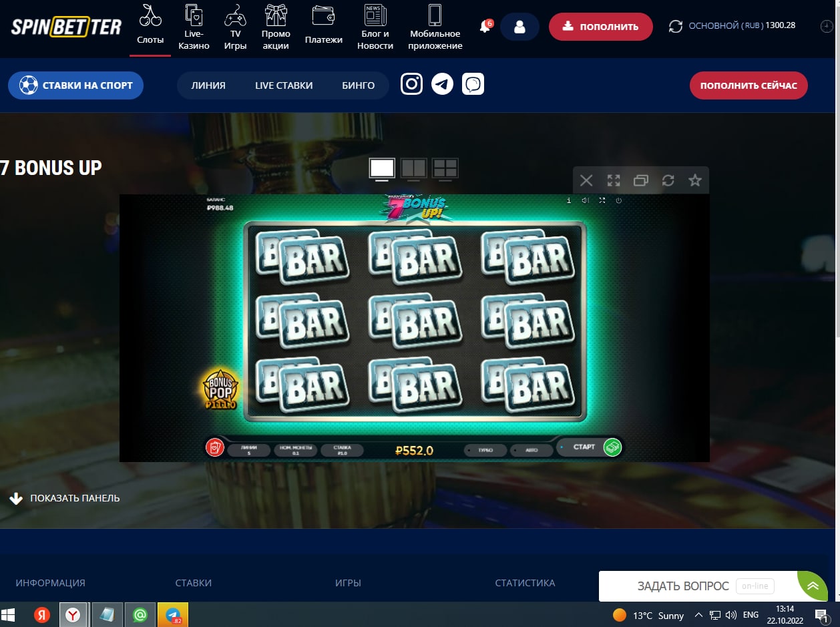Switch to the Линия tab

pyautogui.click(x=208, y=85)
